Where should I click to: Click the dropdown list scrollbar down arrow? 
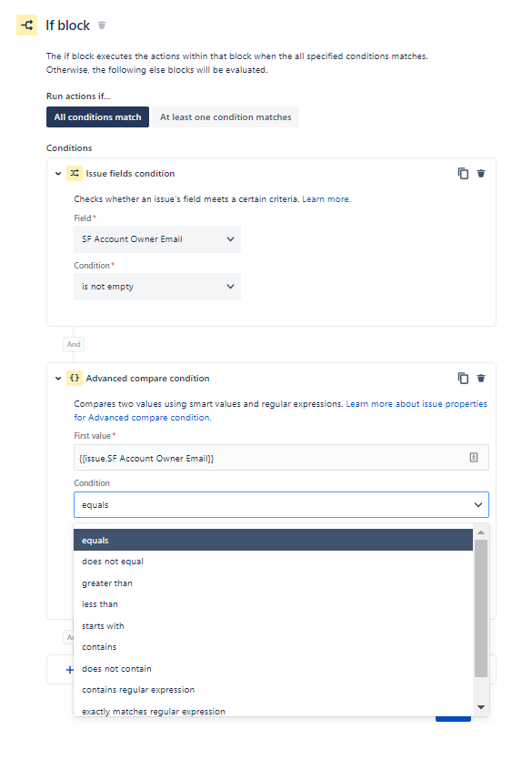[481, 707]
